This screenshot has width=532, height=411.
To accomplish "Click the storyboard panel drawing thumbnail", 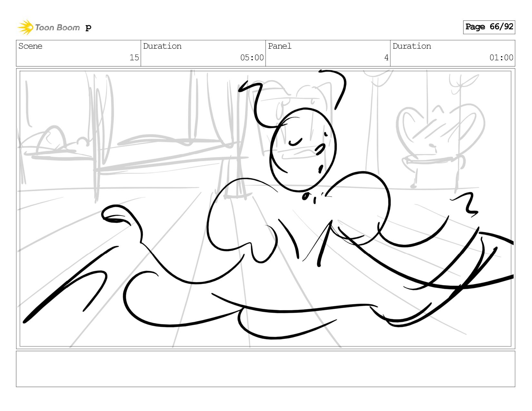I will pyautogui.click(x=265, y=209).
